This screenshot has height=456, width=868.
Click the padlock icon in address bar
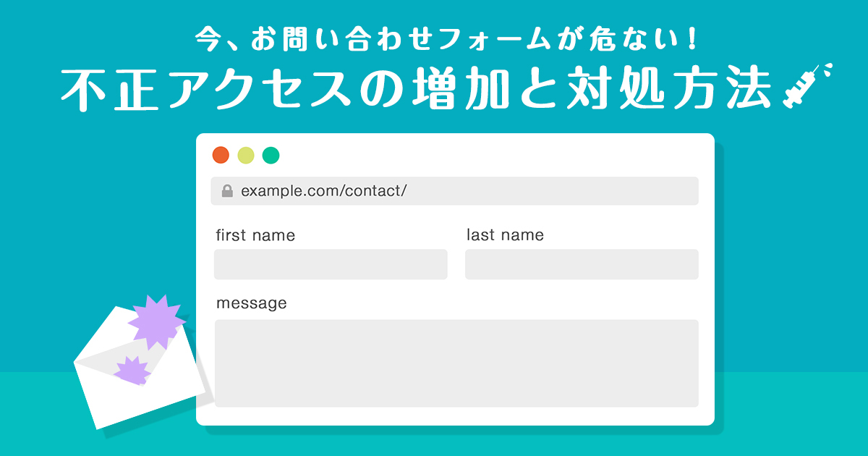click(x=227, y=191)
